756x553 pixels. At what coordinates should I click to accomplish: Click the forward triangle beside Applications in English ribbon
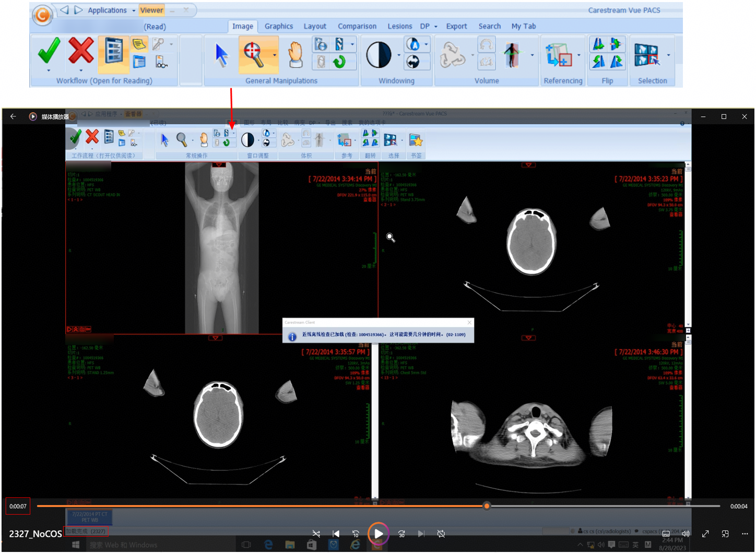point(78,10)
